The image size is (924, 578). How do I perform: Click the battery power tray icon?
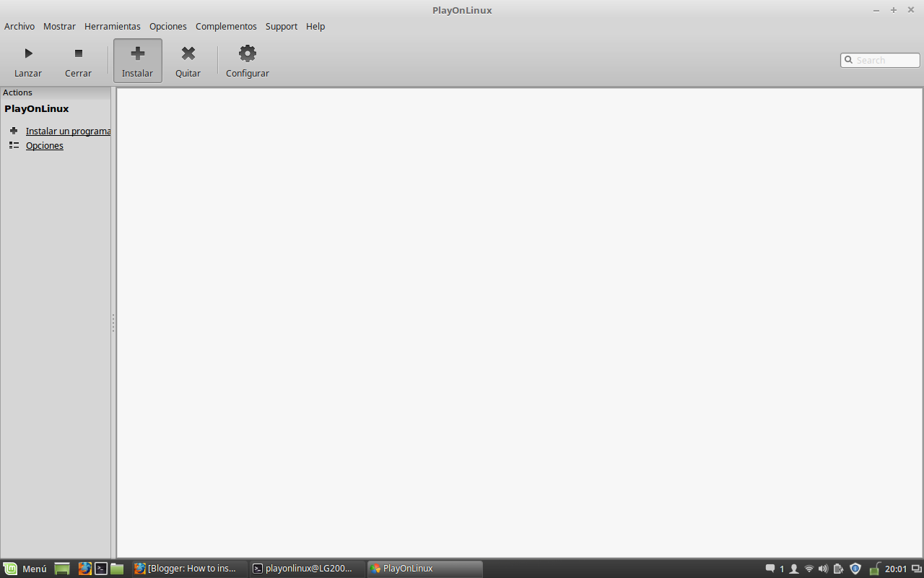pyautogui.click(x=838, y=569)
